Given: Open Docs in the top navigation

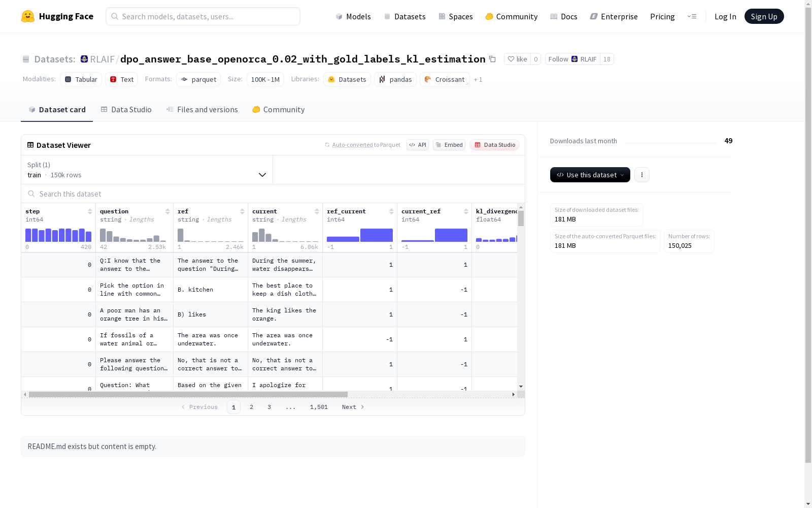Looking at the screenshot, I should click(564, 16).
